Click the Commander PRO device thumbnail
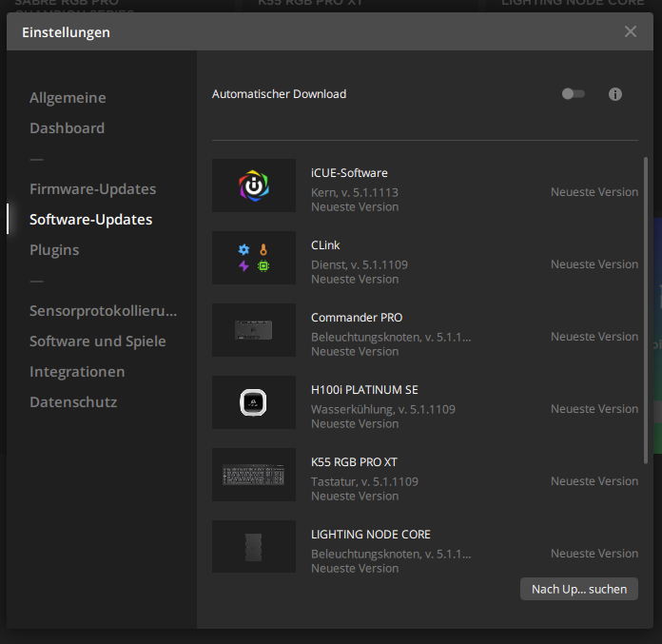This screenshot has width=662, height=644. tap(254, 330)
